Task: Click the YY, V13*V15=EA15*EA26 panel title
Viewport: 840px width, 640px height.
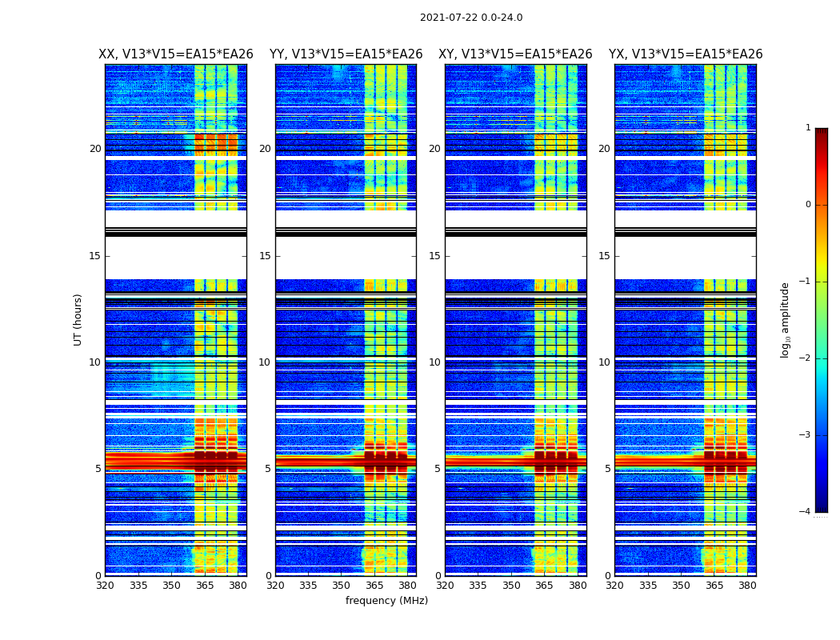Action: [346, 54]
